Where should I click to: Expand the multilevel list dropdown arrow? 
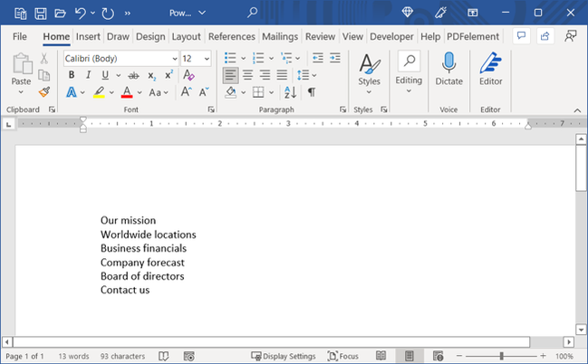(298, 59)
